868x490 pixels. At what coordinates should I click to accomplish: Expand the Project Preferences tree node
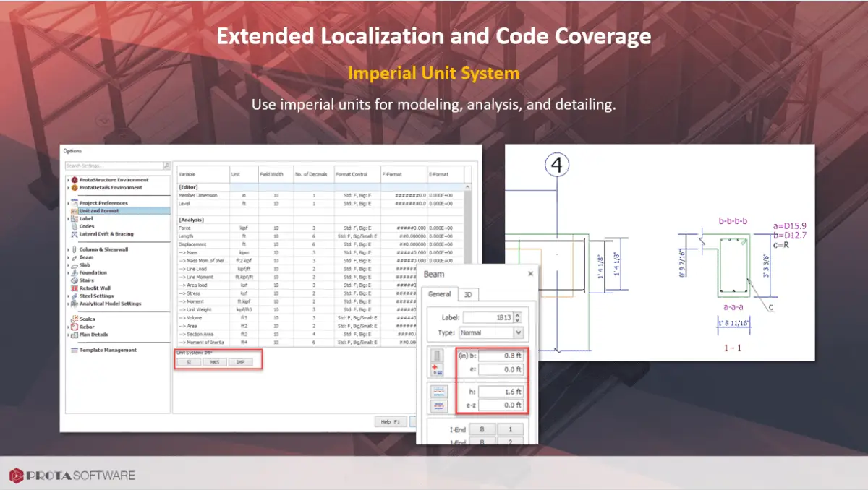tap(68, 203)
